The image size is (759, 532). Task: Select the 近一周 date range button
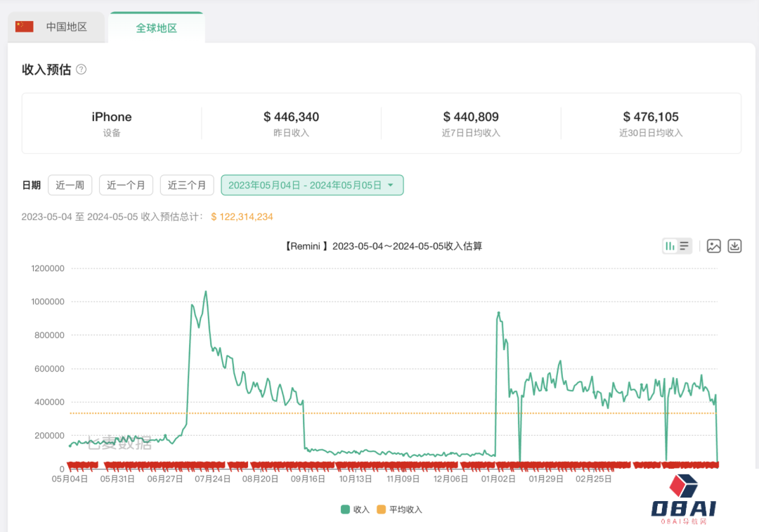[70, 185]
